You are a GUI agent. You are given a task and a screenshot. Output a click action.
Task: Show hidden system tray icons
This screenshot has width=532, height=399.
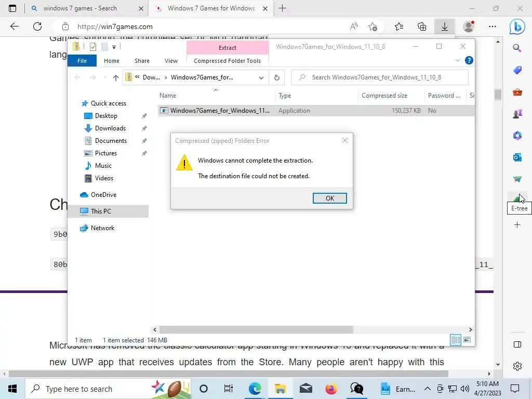pos(428,389)
